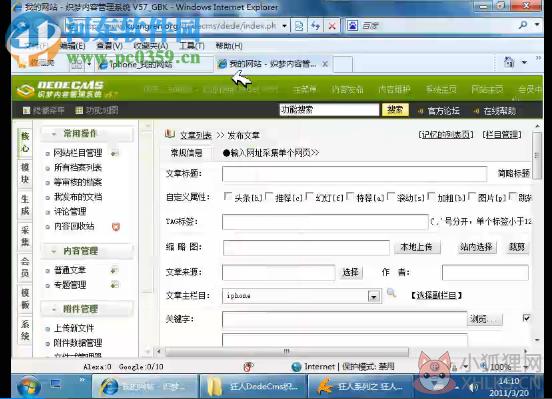Click the show desktop quick launch icon
This screenshot has width=552, height=399.
coord(56,384)
